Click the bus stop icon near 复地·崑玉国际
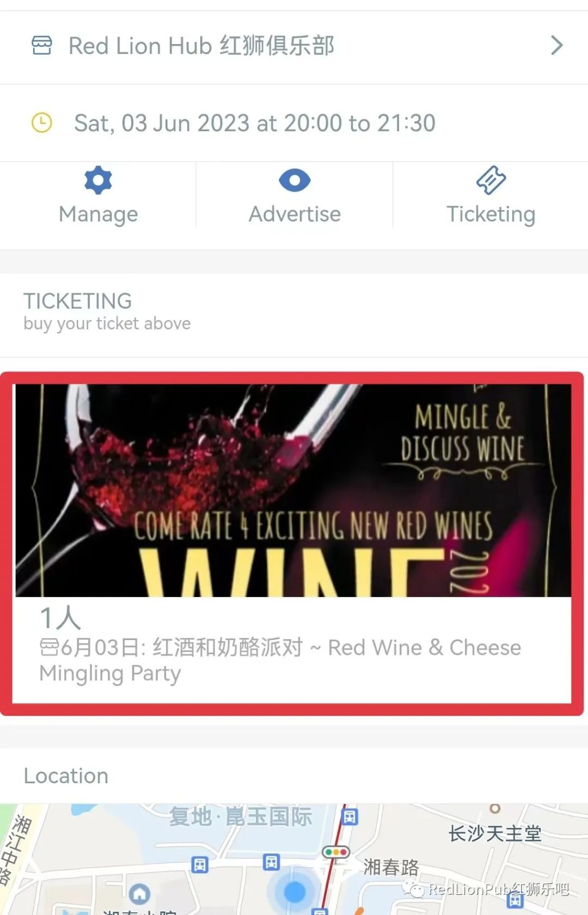 350,816
